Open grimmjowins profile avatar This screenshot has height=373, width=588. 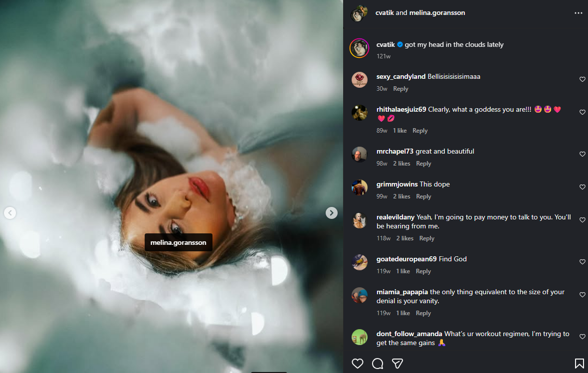[x=359, y=187]
